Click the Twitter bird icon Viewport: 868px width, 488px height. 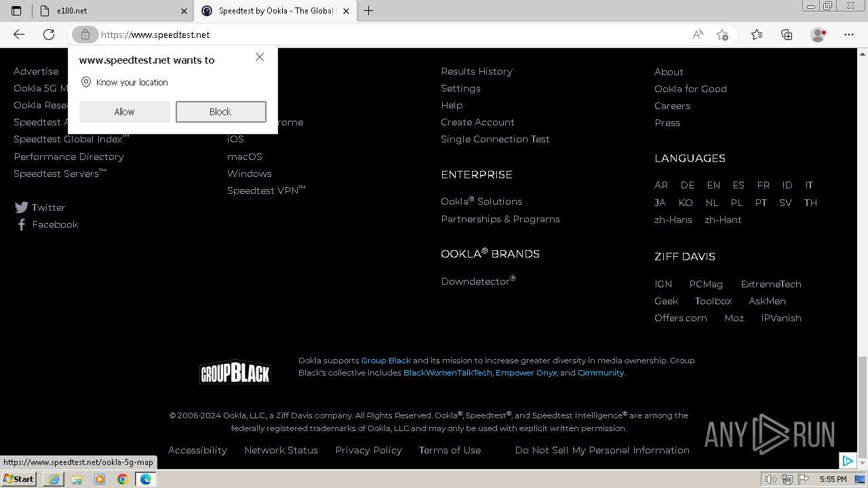pyautogui.click(x=22, y=207)
